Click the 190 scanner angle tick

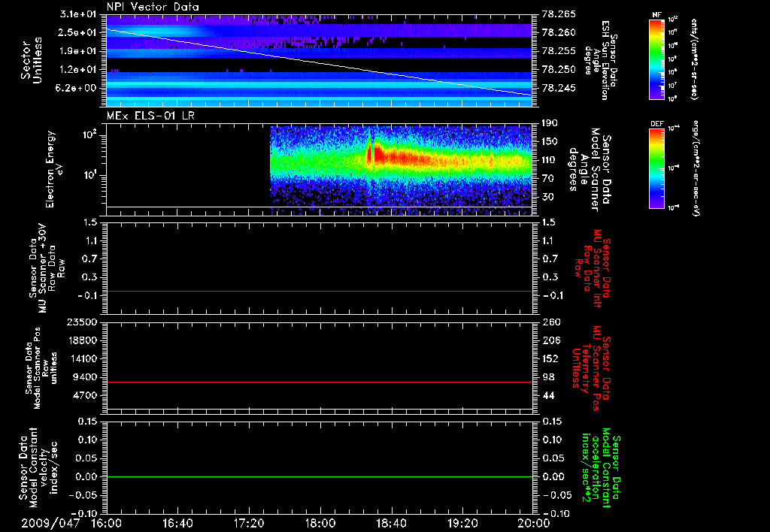550,123
